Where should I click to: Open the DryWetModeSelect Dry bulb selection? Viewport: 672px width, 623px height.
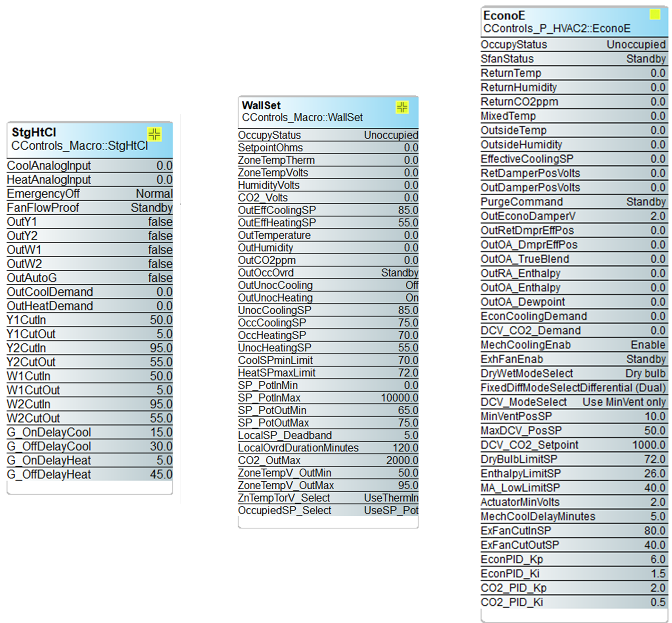(645, 374)
